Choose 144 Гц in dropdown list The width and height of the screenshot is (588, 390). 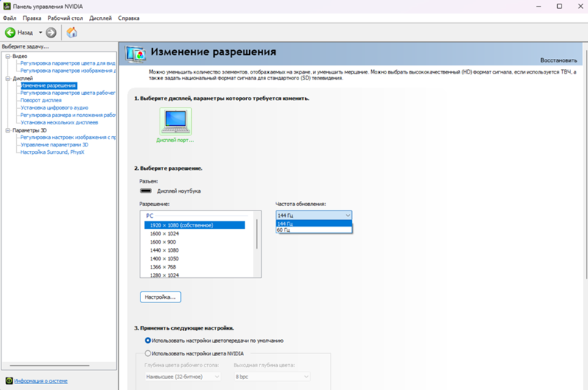coord(314,224)
